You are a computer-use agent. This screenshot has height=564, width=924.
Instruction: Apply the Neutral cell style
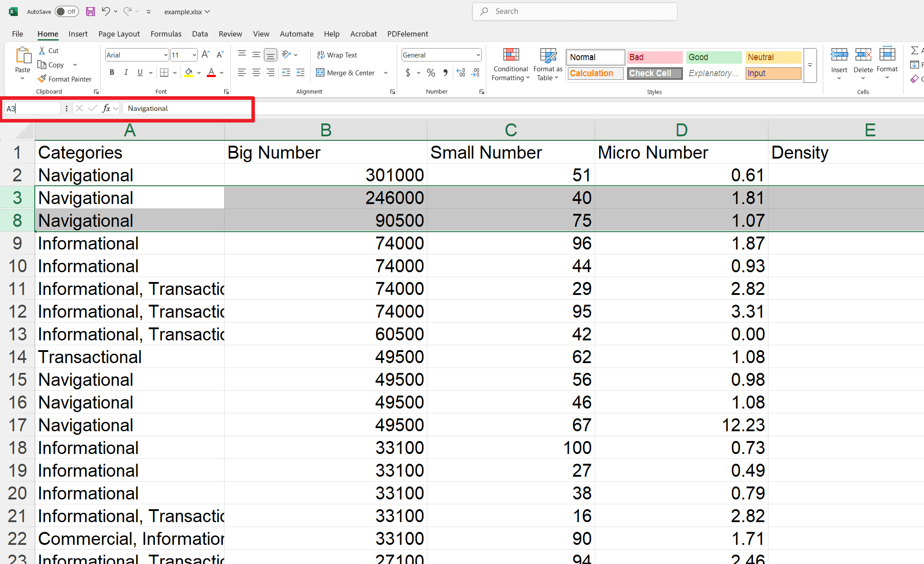(773, 57)
